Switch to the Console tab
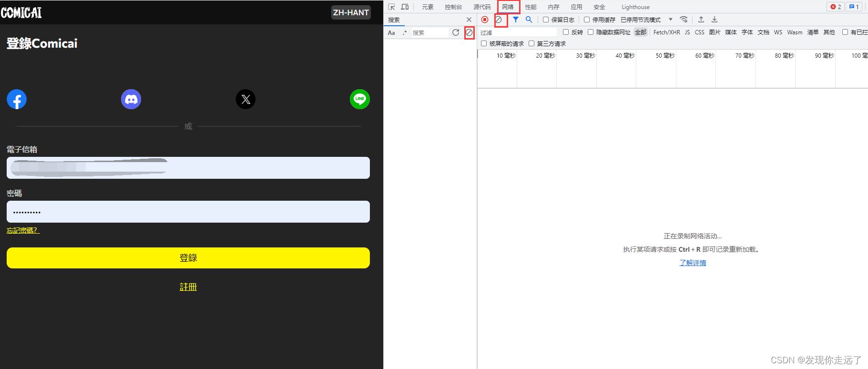Image resolution: width=868 pixels, height=369 pixels. (x=453, y=7)
